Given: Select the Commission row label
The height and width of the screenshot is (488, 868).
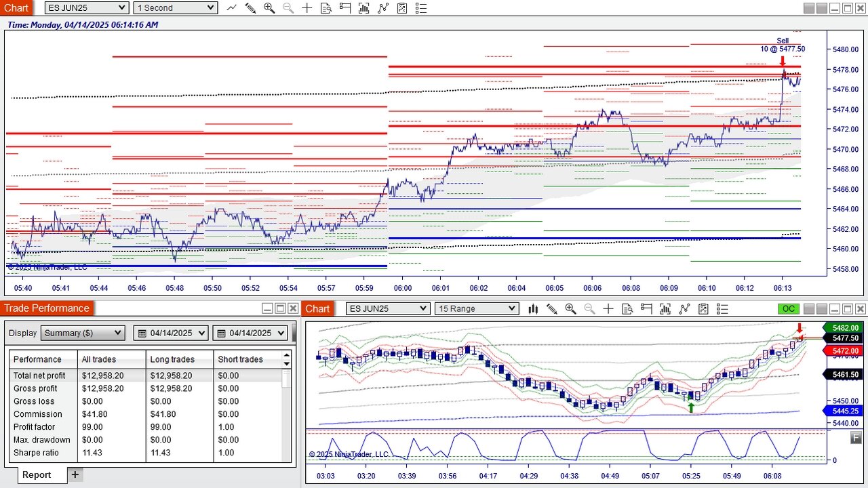Looking at the screenshot, I should tap(38, 414).
